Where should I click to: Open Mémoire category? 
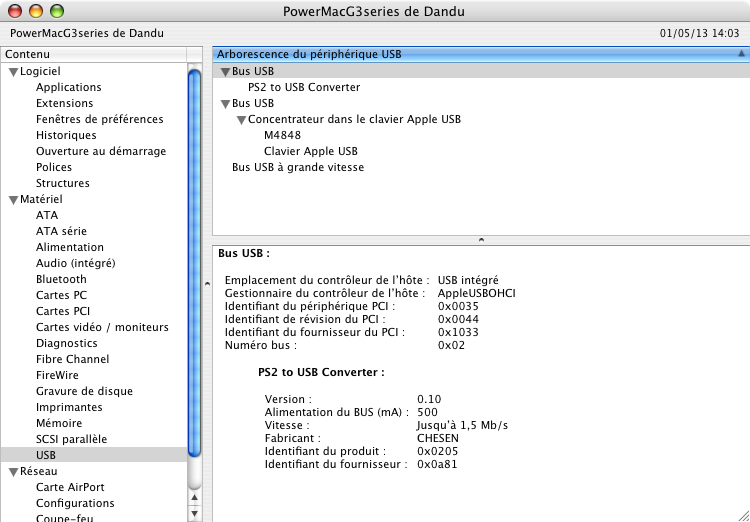coord(58,423)
